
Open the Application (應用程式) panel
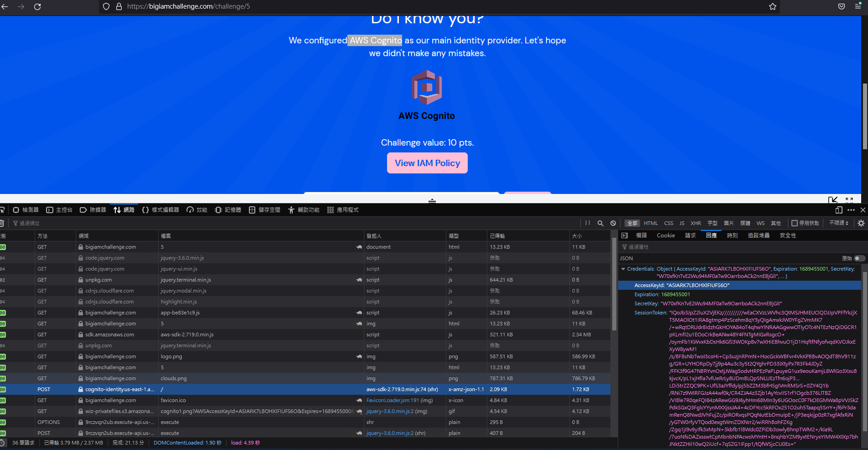click(343, 210)
